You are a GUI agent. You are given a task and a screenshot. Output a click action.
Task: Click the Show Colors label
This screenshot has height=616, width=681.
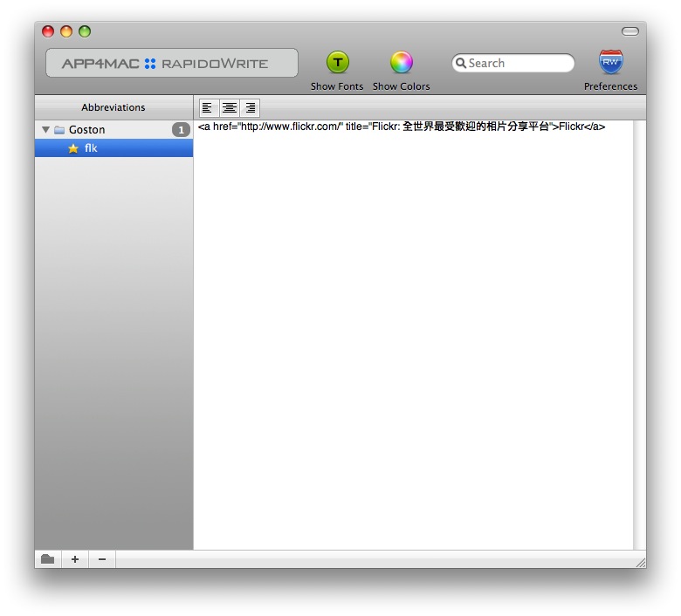point(402,86)
